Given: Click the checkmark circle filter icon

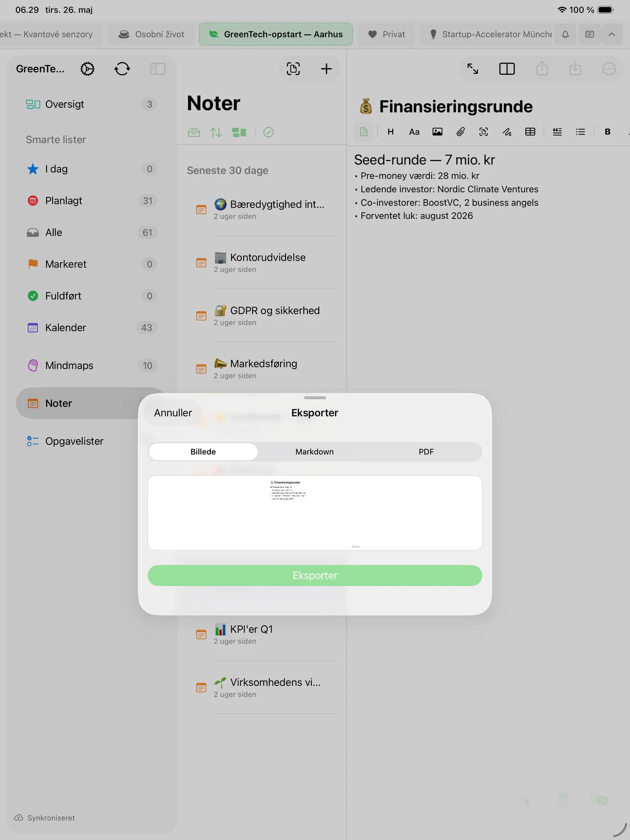Looking at the screenshot, I should pos(268,133).
